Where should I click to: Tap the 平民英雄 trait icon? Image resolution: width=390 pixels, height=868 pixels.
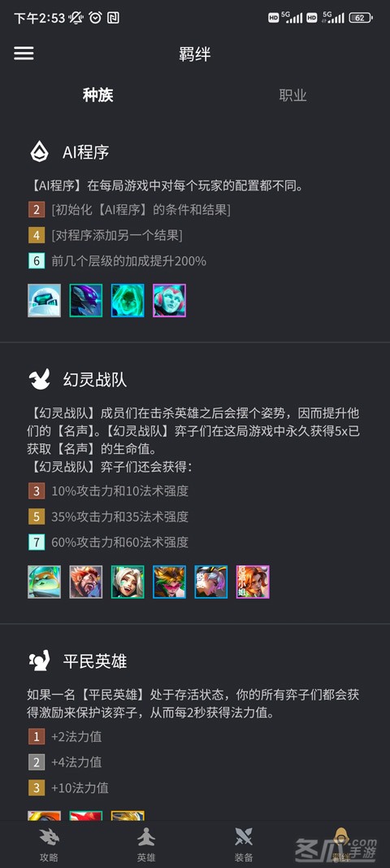point(40,661)
